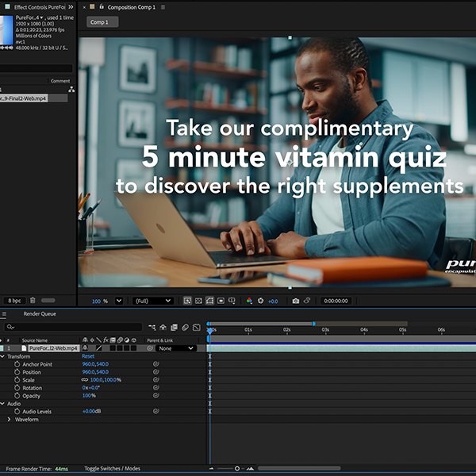Click Toggle Switches / Modes button

click(x=112, y=469)
